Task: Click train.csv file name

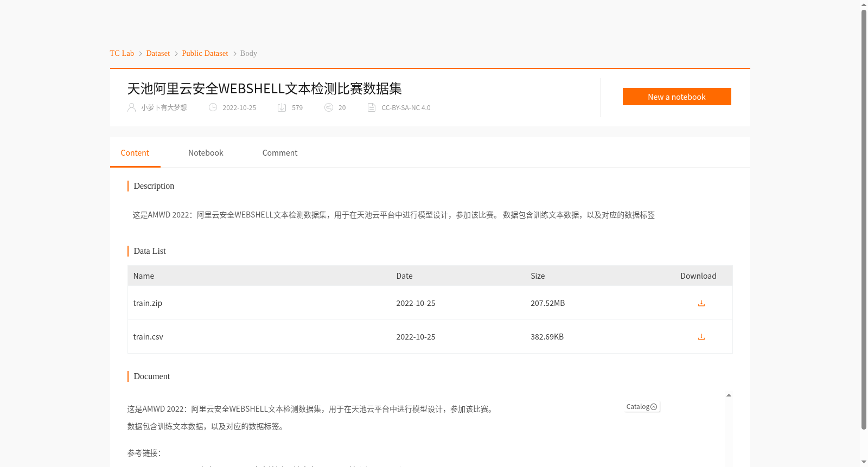Action: point(148,337)
